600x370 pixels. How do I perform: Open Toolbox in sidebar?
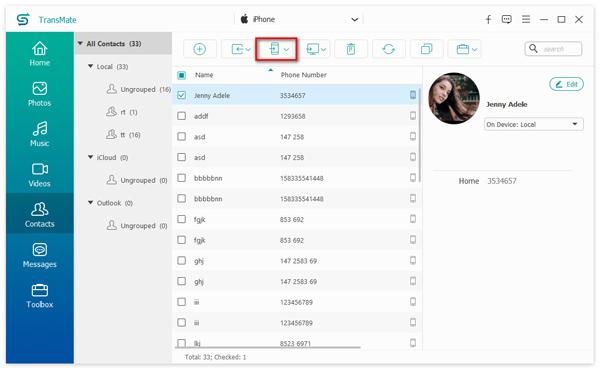[x=40, y=296]
